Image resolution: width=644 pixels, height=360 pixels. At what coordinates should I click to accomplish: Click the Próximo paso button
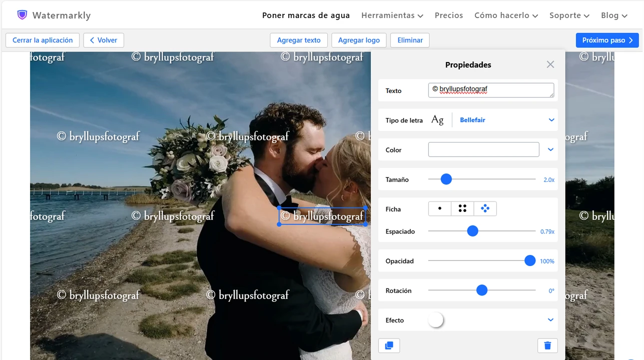(607, 40)
